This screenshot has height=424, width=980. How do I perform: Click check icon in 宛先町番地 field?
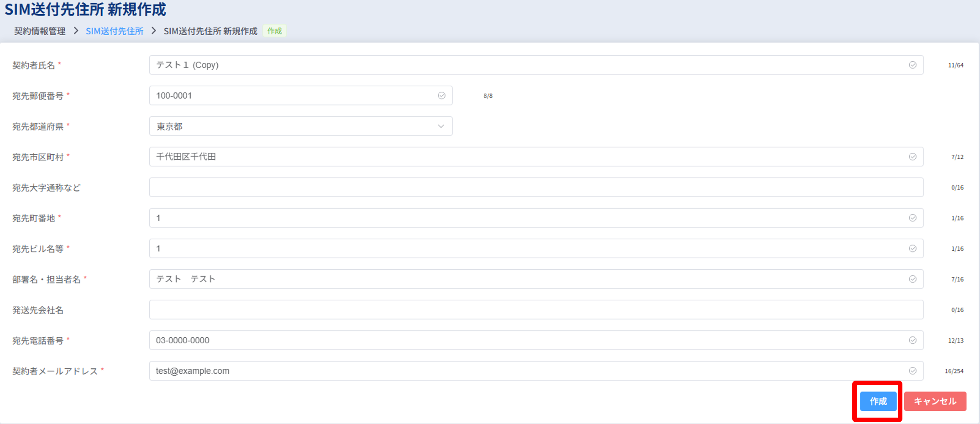912,218
